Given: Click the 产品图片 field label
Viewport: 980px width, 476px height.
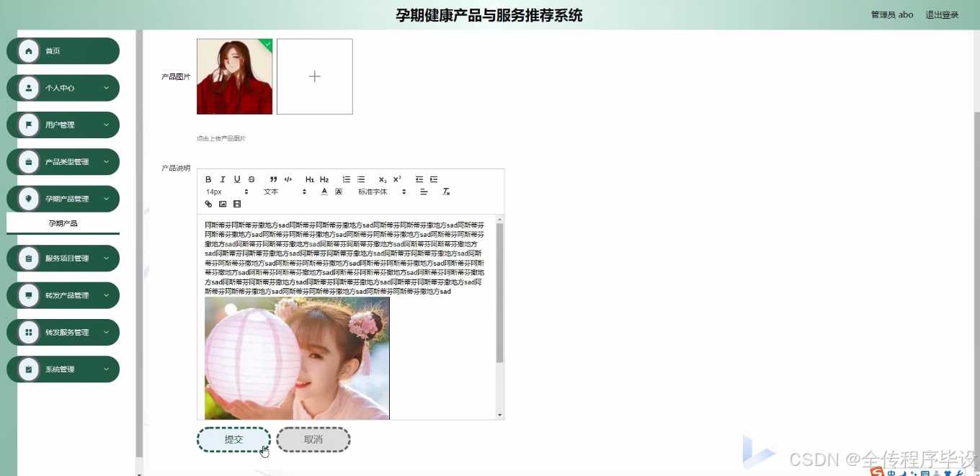Looking at the screenshot, I should 176,76.
